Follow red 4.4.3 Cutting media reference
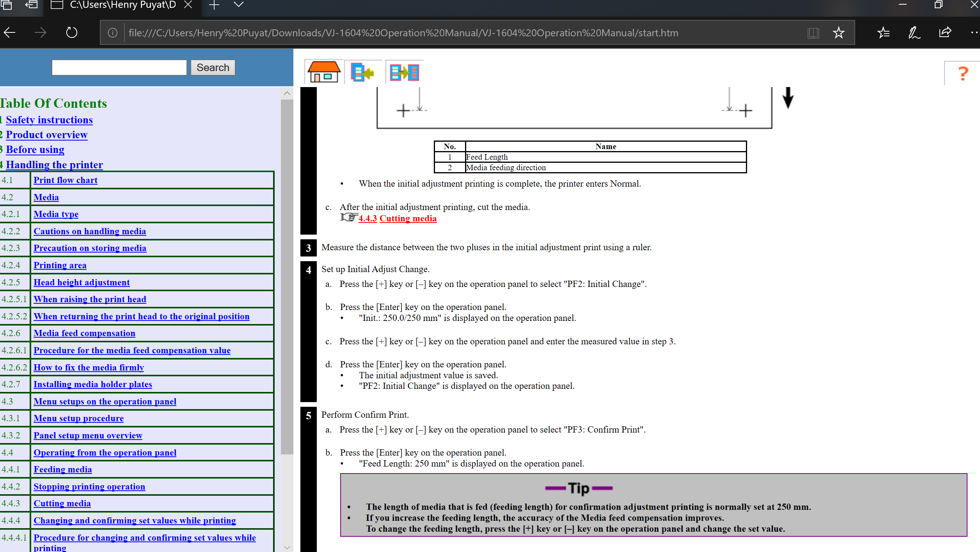 coord(398,219)
